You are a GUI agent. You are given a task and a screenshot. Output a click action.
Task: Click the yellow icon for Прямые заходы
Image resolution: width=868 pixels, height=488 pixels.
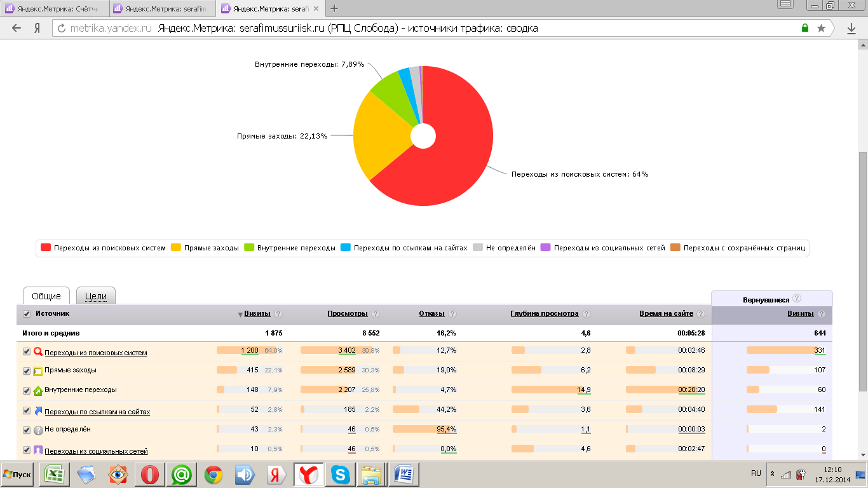[x=38, y=371]
